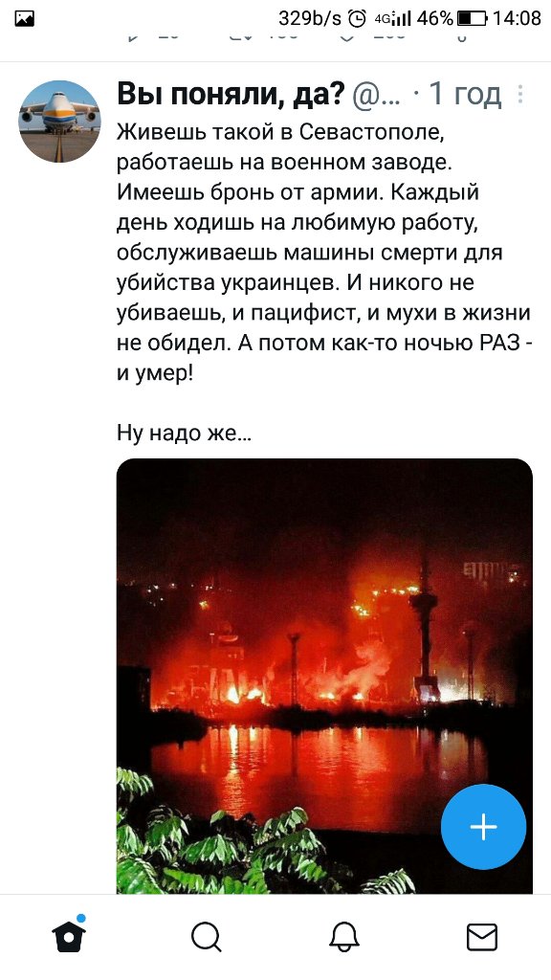Open the airplane profile avatar
The width and height of the screenshot is (551, 980).
pyautogui.click(x=59, y=122)
